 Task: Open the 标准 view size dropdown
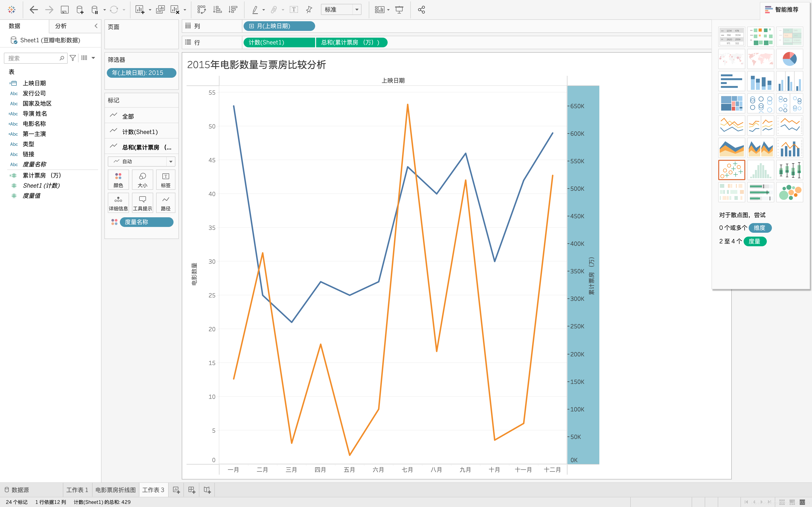(x=357, y=10)
